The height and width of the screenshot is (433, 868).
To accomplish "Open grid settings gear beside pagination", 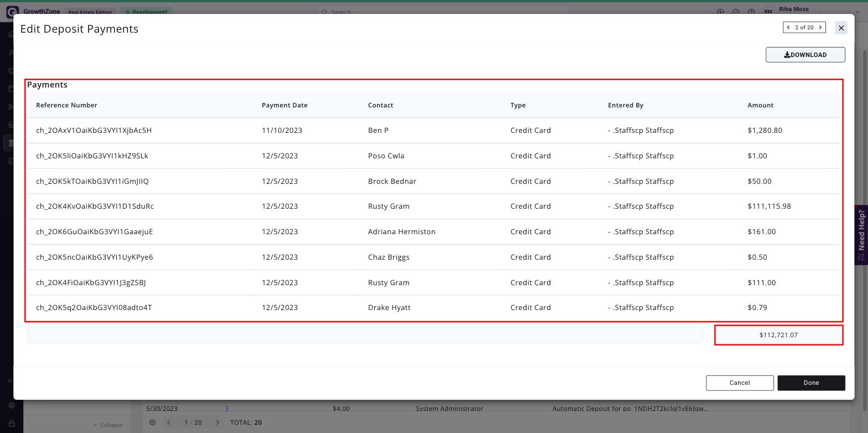I will click(x=152, y=422).
